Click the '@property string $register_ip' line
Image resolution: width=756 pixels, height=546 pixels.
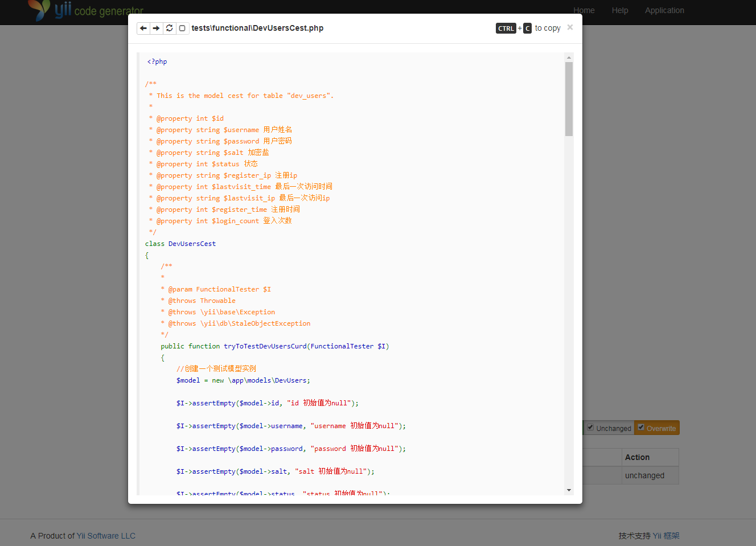pyautogui.click(x=223, y=175)
